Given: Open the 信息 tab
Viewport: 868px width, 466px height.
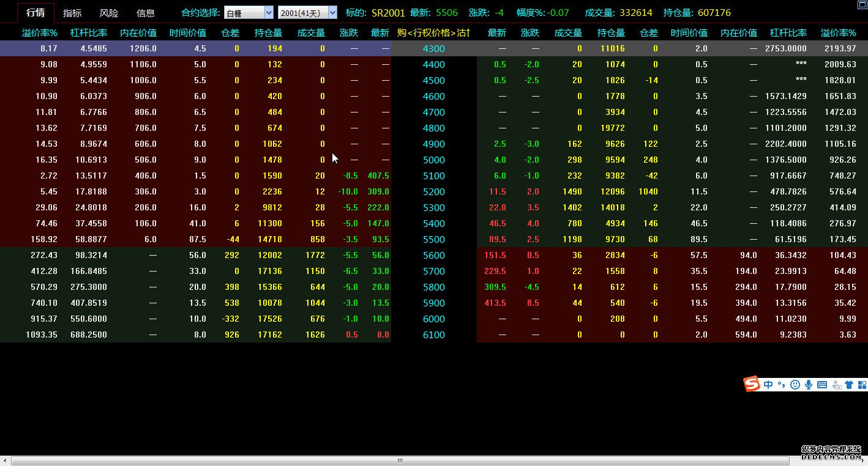Looking at the screenshot, I should [146, 13].
